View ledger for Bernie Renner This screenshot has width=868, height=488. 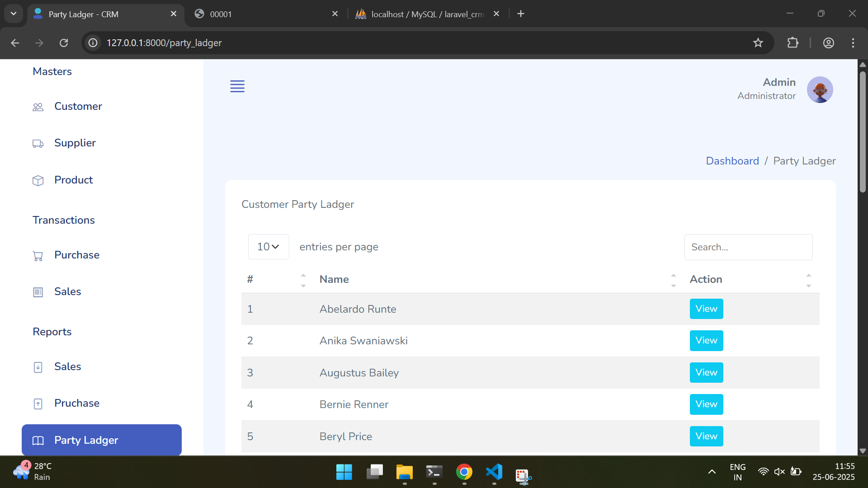point(706,404)
